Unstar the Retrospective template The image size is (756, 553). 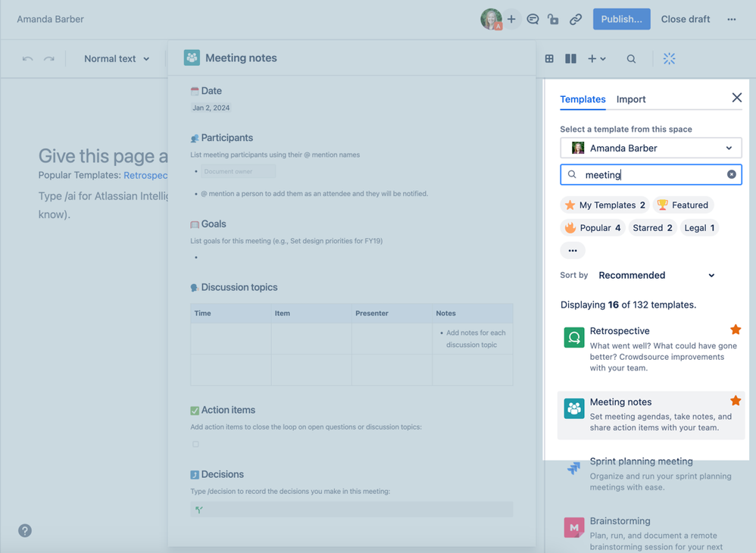point(735,329)
